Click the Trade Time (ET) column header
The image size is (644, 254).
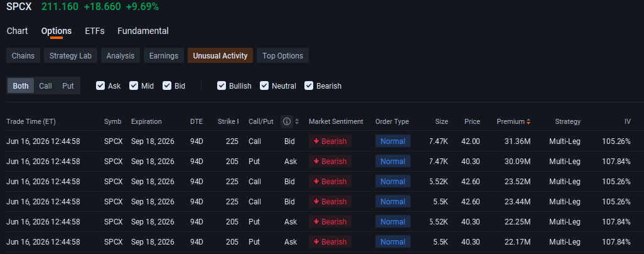click(31, 121)
